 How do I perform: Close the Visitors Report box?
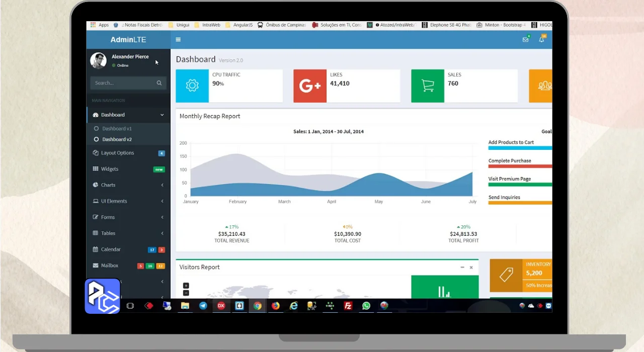[471, 268]
